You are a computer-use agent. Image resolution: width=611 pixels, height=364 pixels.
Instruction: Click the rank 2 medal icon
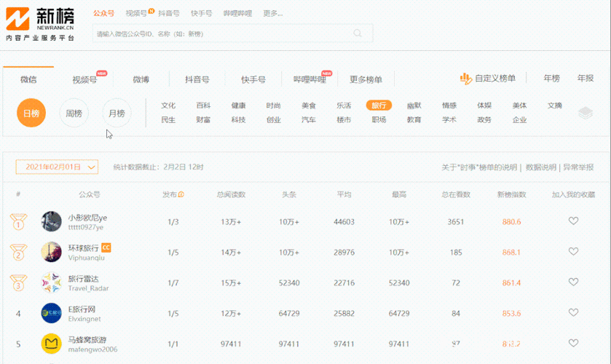[x=18, y=252]
